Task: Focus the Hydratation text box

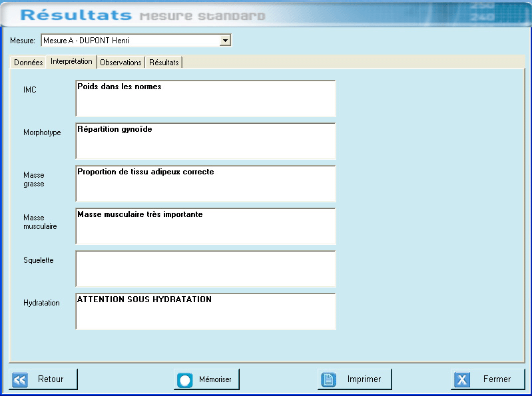Action: click(x=206, y=311)
